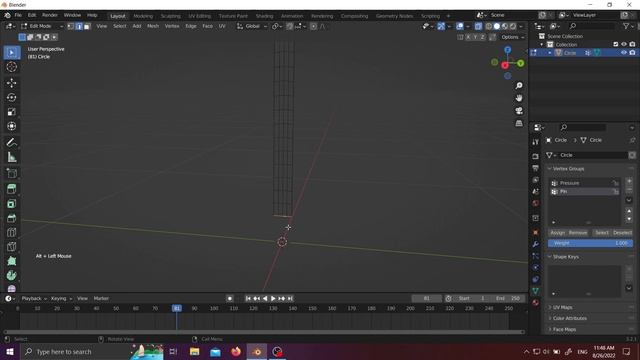Image resolution: width=640 pixels, height=360 pixels.
Task: Open the Marker menu in timeline
Action: [x=101, y=298]
